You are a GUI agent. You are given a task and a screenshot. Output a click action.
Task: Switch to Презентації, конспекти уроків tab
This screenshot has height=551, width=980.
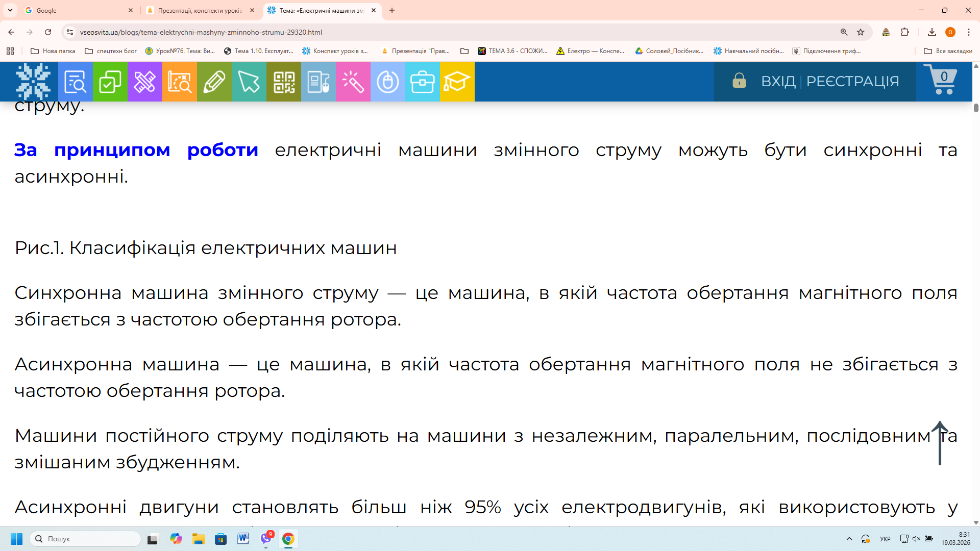point(199,10)
